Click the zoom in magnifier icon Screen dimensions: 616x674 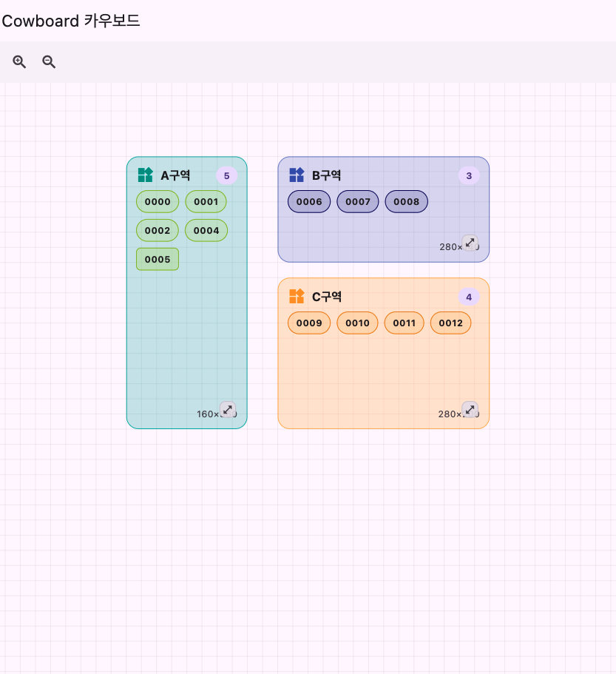pos(19,62)
